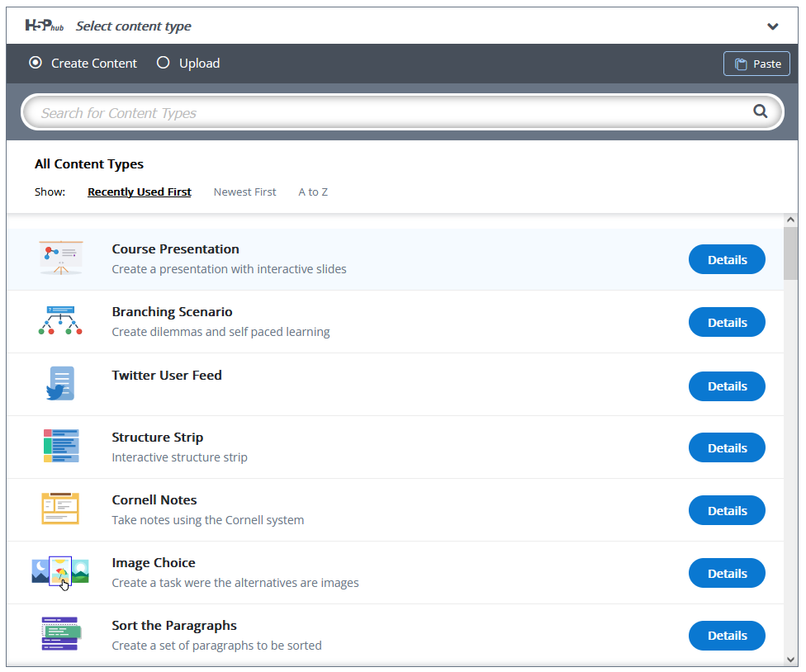Click the Paste button
This screenshot has height=672, width=806.
click(756, 64)
